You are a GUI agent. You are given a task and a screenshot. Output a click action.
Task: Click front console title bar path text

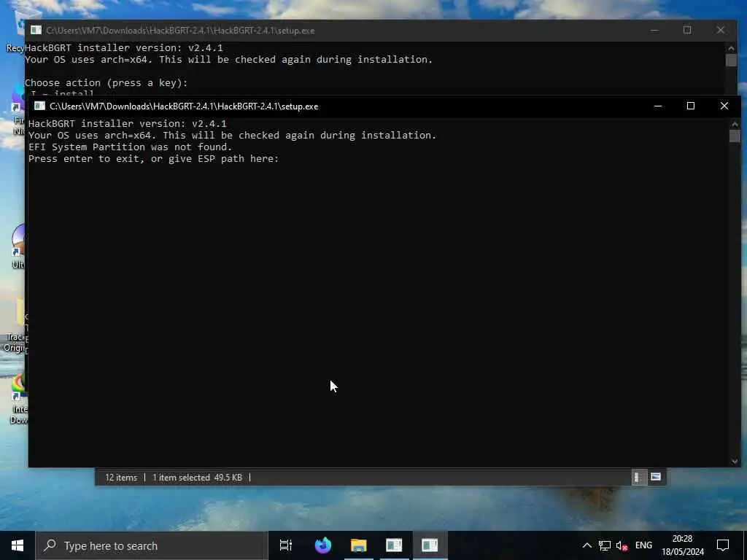(184, 106)
